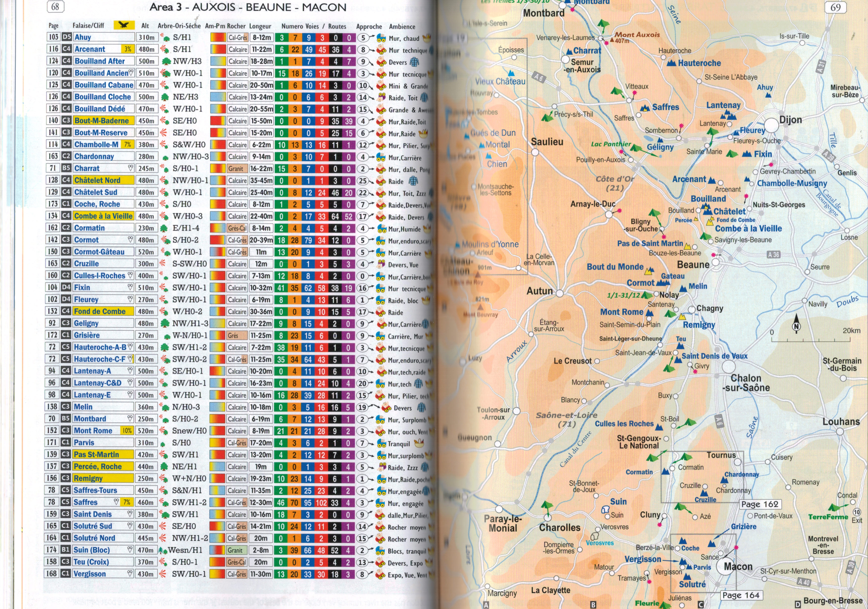Click the A40 road shield near Macon

pyautogui.click(x=804, y=582)
